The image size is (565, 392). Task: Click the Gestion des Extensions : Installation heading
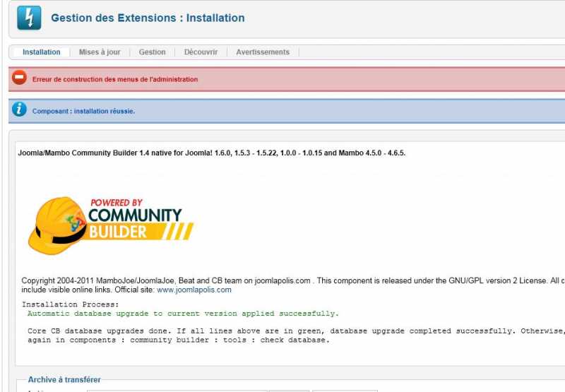(148, 18)
